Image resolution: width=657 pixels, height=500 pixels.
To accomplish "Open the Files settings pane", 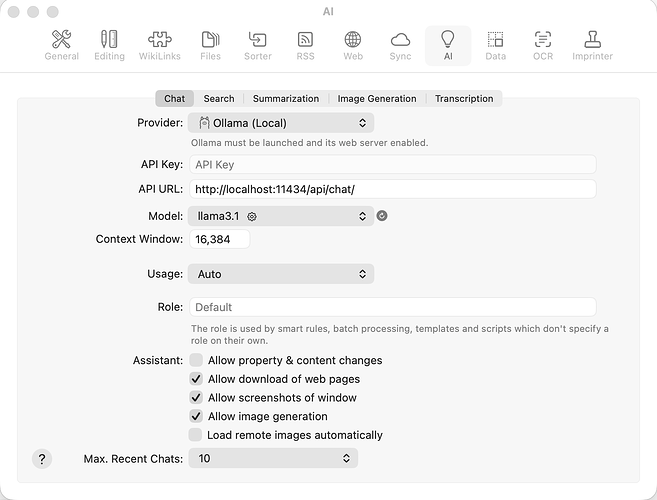I will [x=210, y=46].
